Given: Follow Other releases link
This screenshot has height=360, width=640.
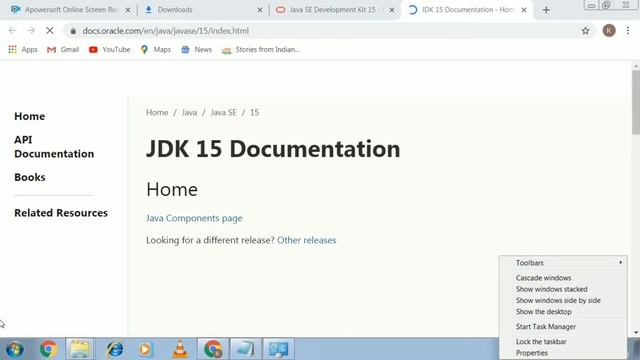Looking at the screenshot, I should point(307,240).
